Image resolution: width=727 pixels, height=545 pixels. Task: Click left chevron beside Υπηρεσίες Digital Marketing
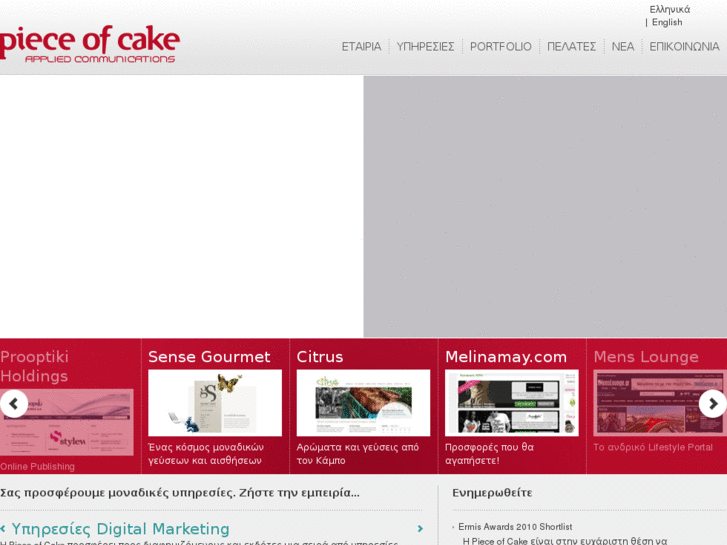click(3, 528)
